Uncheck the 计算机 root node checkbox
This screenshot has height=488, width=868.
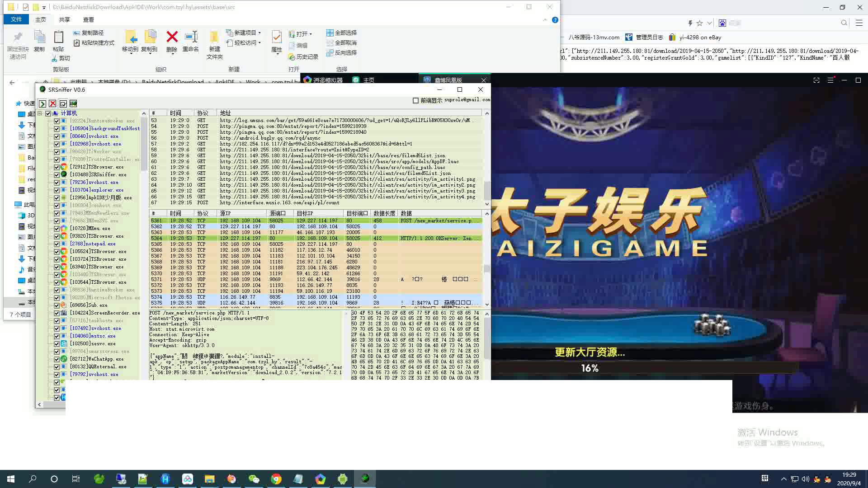coord(48,113)
